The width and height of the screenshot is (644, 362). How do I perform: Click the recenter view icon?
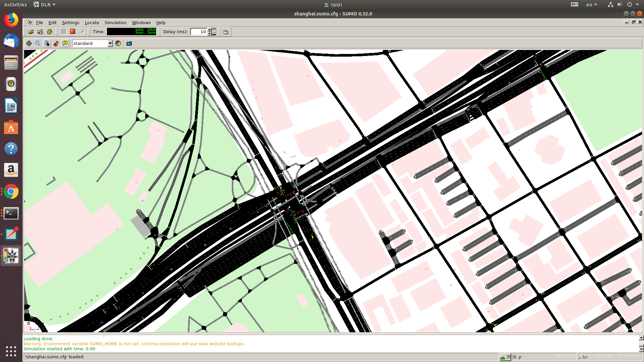point(29,44)
